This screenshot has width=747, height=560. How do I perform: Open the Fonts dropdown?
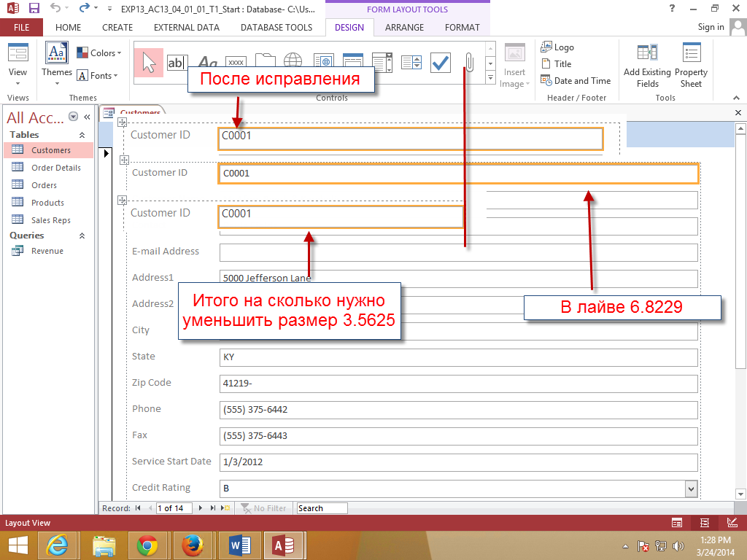coord(97,76)
